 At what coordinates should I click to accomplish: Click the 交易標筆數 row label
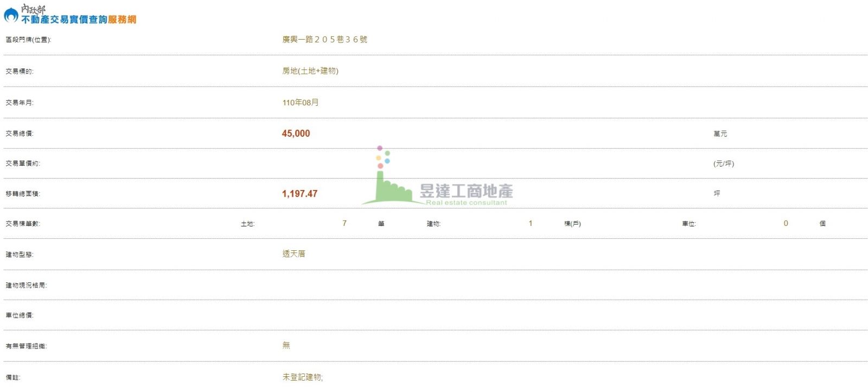pyautogui.click(x=23, y=224)
